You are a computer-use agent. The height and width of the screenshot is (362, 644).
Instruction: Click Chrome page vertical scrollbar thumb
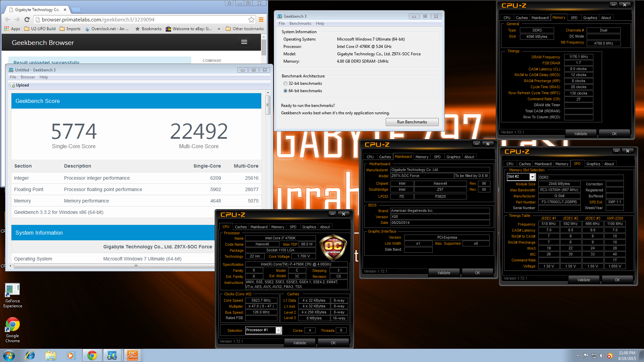pyautogui.click(x=264, y=47)
